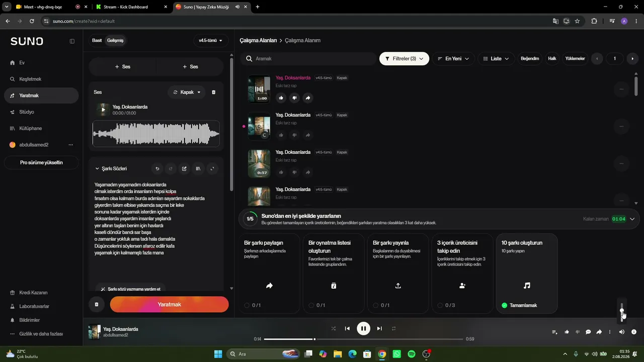Screen dimensions: 644x362
Task: Click the left + Ses button
Action: [x=122, y=66]
